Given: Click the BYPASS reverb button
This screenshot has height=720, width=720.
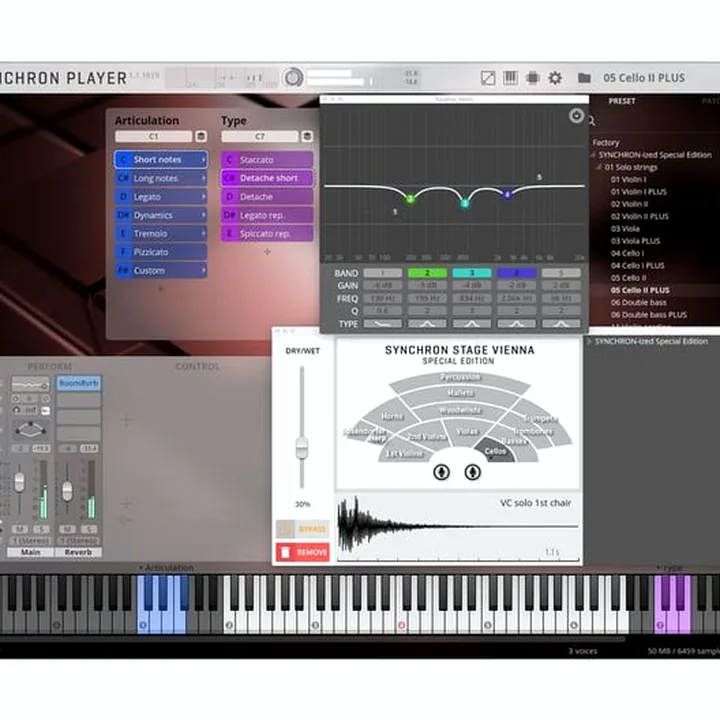Looking at the screenshot, I should tap(303, 529).
